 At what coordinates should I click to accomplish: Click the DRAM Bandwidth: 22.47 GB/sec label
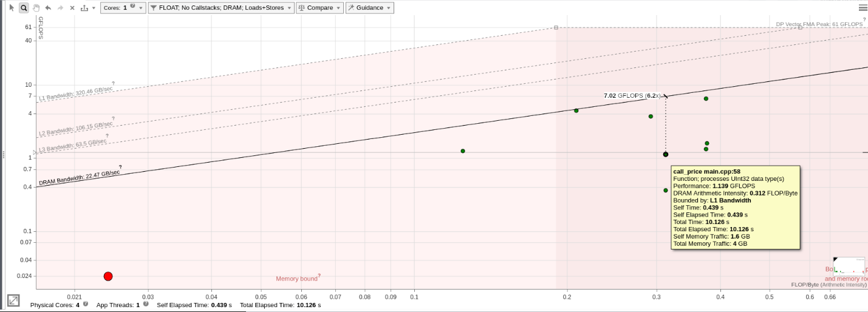[80, 178]
